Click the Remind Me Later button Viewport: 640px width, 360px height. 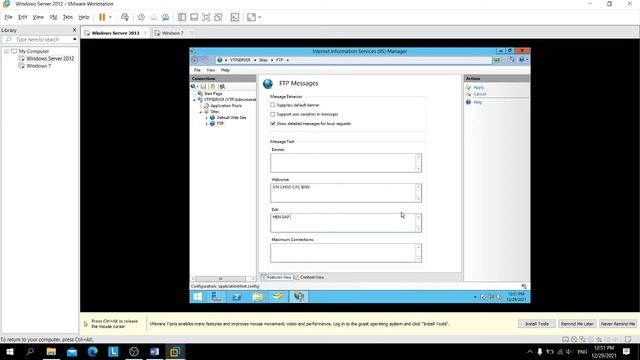(x=577, y=324)
